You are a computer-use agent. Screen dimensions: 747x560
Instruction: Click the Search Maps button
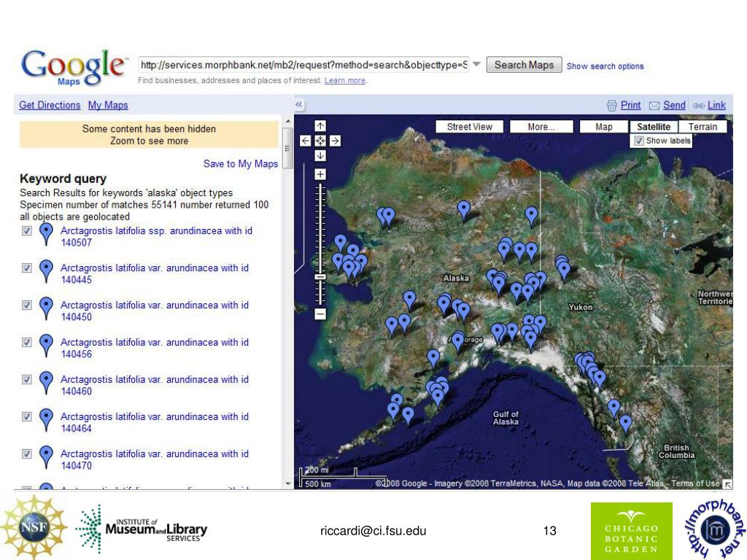[524, 65]
